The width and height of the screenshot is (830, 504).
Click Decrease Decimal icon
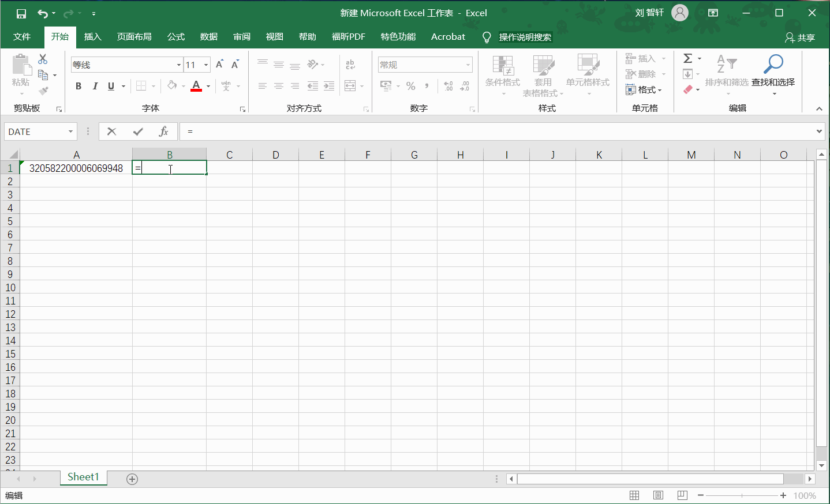coord(465,86)
